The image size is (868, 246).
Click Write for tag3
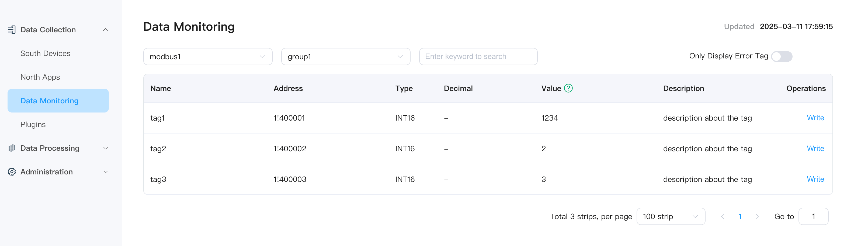(x=815, y=179)
